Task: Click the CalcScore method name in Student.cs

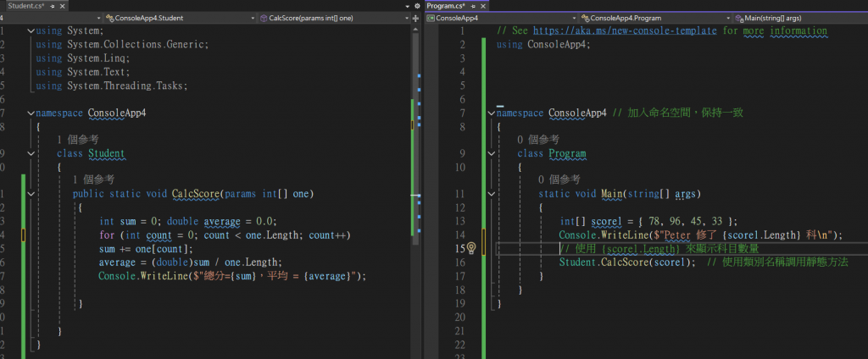Action: click(196, 194)
